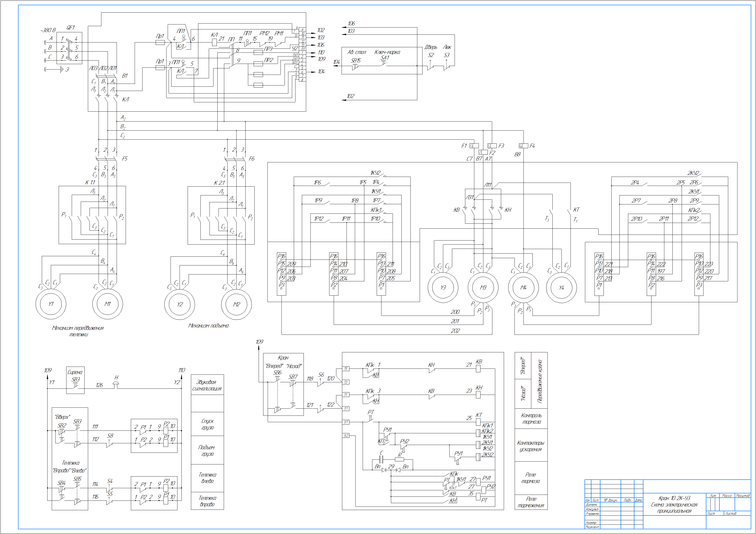Click the 'Реле торможения' legend cell
756x534 pixels.
pos(531,502)
